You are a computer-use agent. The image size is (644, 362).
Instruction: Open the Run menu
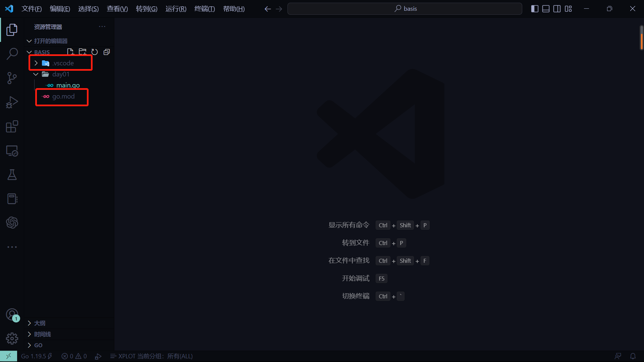click(x=176, y=9)
